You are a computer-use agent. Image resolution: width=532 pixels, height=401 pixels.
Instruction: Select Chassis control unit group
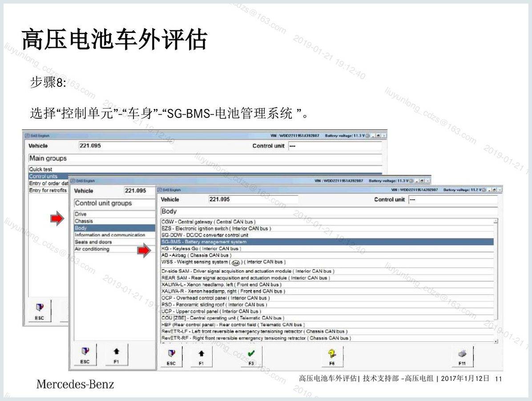114,221
